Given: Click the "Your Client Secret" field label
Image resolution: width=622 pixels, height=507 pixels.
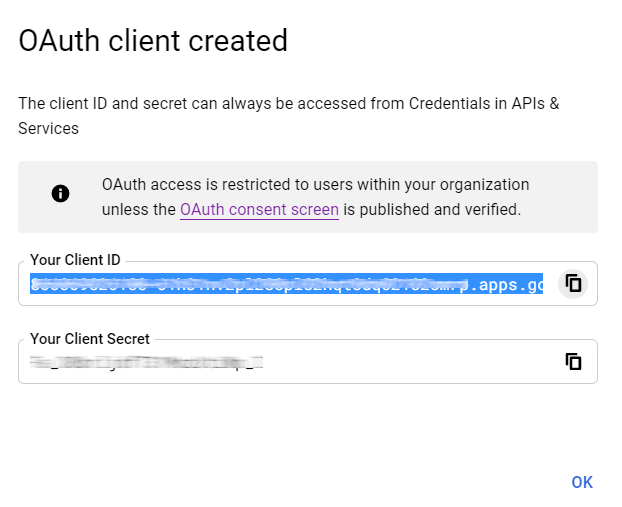Looking at the screenshot, I should tap(89, 339).
